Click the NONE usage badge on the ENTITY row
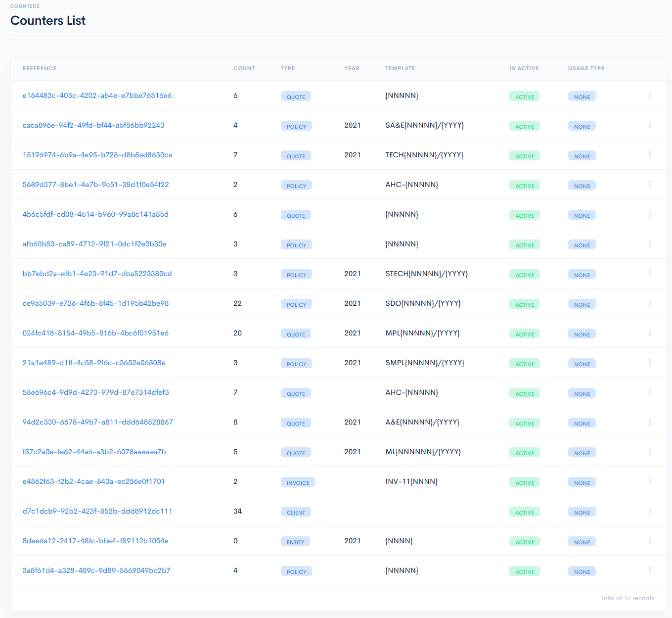Screen dimensions: 672x618 (x=582, y=542)
